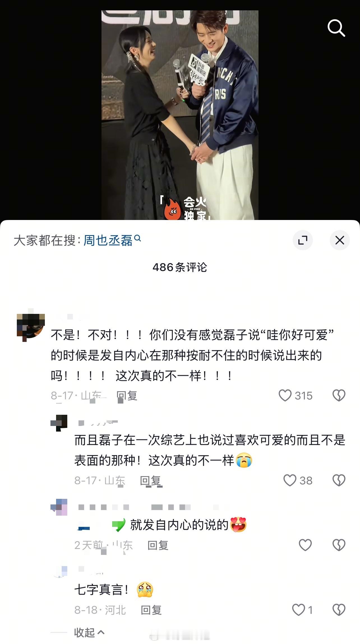Dislike the 就发自内心的说的 reply
The width and height of the screenshot is (360, 644).
pos(339,545)
